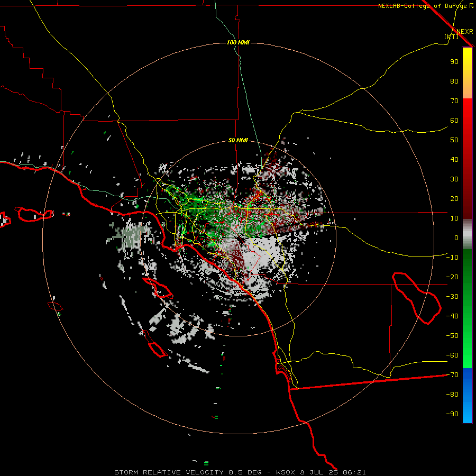Select the 50 value on velocity scale
The width and height of the screenshot is (476, 476).
pos(454,140)
